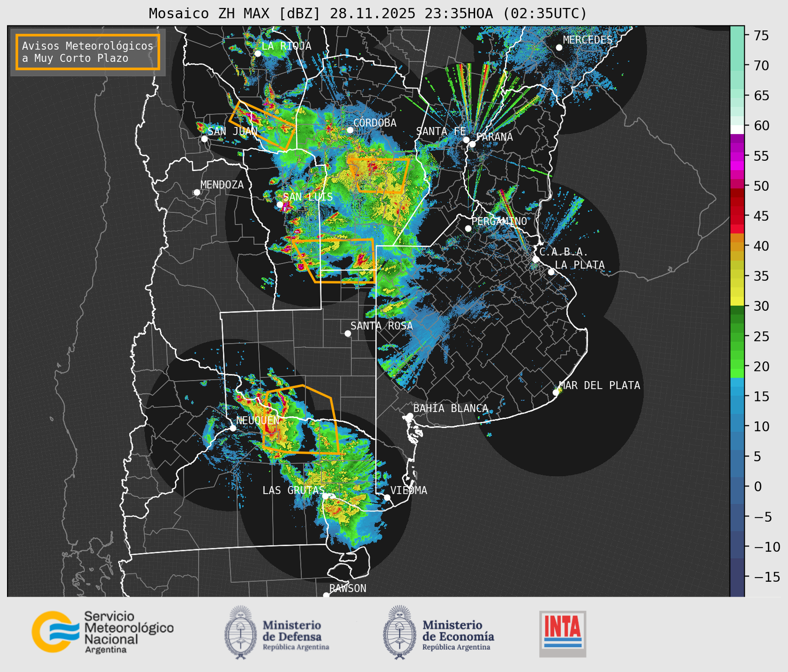
Task: Click the Córdoba city marker dot
Action: pos(350,130)
